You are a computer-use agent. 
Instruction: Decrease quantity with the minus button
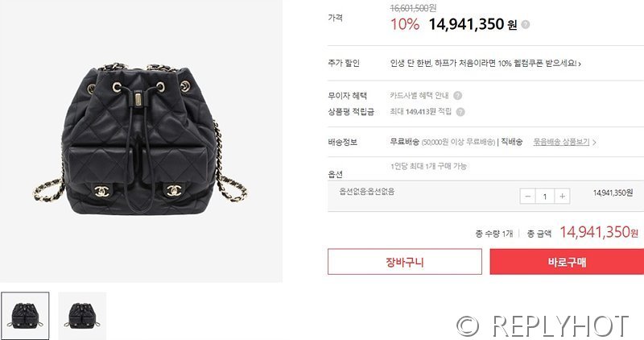coord(528,196)
